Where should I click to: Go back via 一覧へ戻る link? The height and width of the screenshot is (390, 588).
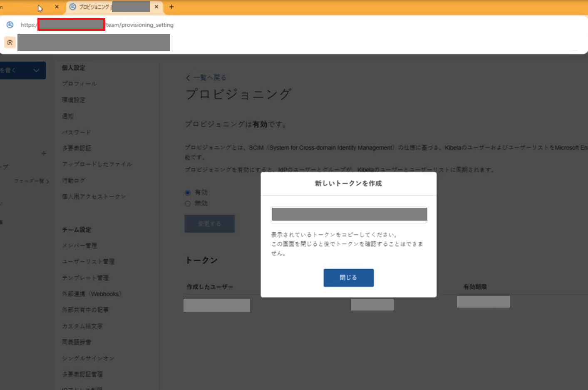click(x=206, y=78)
